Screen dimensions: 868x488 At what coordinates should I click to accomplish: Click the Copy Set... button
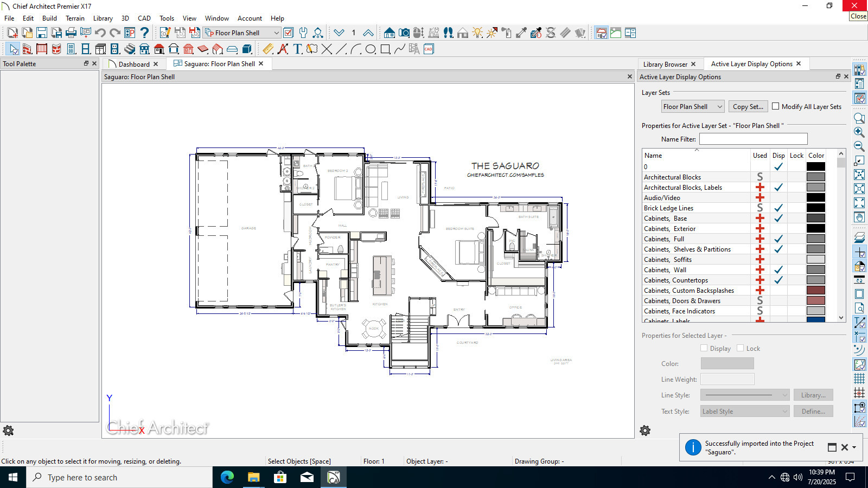point(748,107)
